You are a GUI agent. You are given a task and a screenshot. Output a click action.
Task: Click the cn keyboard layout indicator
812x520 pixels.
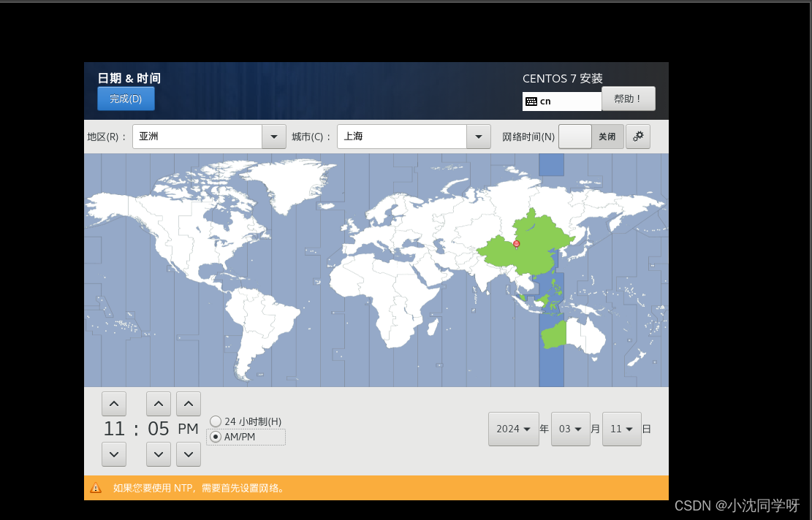click(x=562, y=102)
